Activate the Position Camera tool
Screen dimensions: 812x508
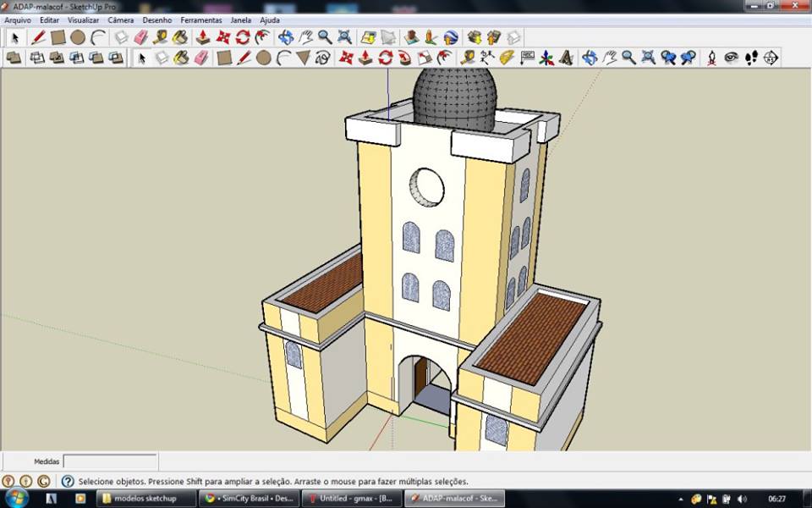coord(711,58)
